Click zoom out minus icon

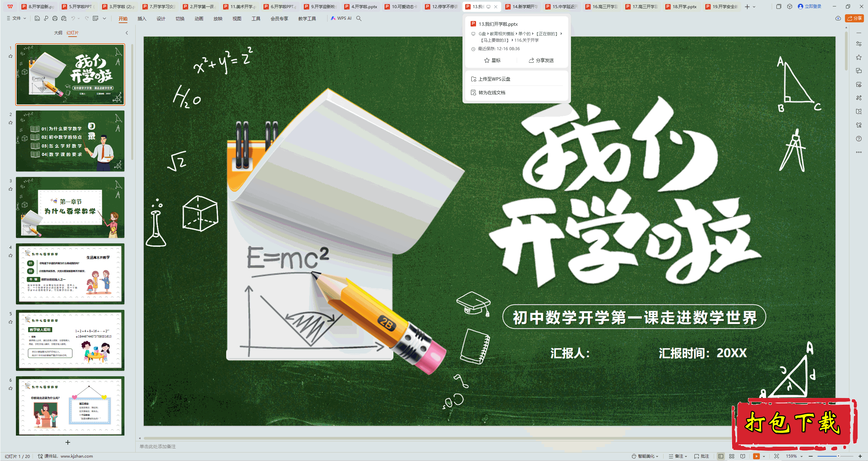[x=811, y=456]
